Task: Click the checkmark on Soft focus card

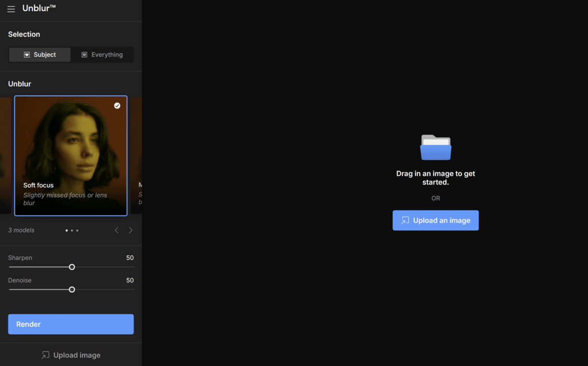Action: point(117,106)
